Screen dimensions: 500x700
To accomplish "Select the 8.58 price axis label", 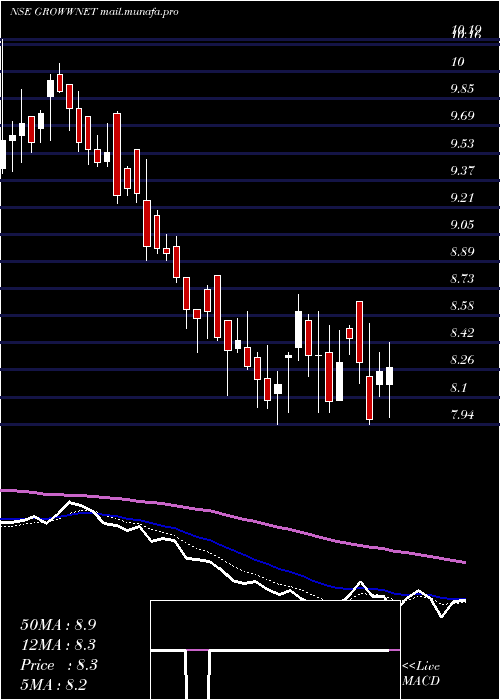I will [462, 306].
